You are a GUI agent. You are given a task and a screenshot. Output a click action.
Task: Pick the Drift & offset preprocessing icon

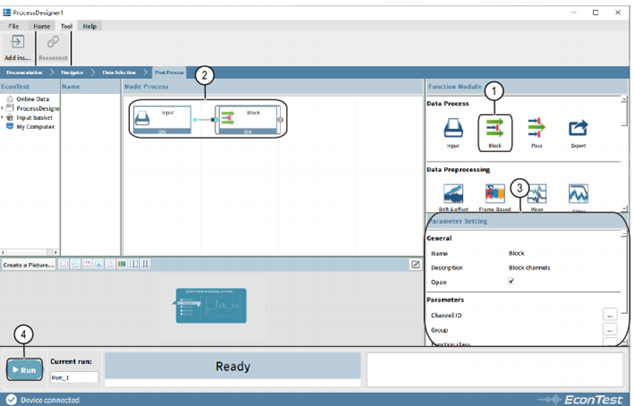pyautogui.click(x=453, y=194)
